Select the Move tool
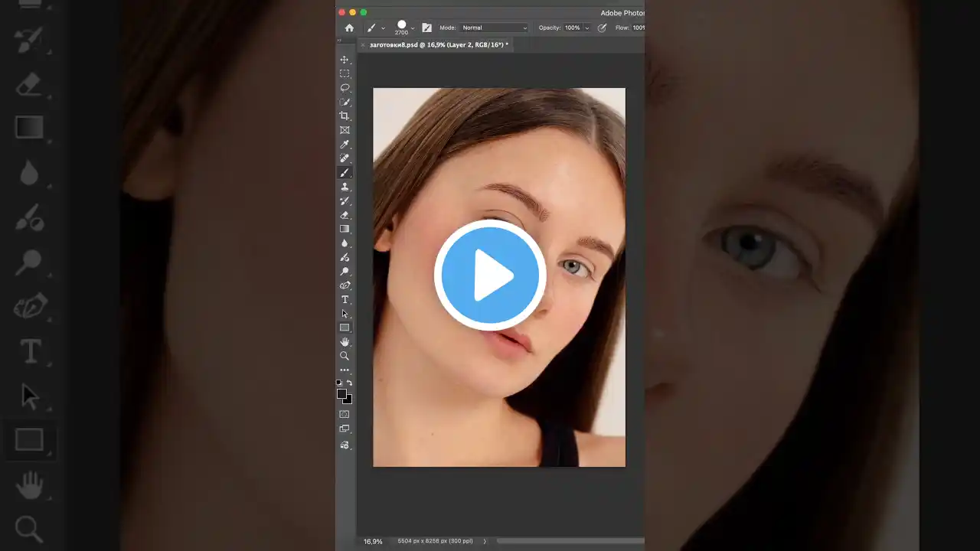Screen dimensions: 980x551 (x=344, y=60)
